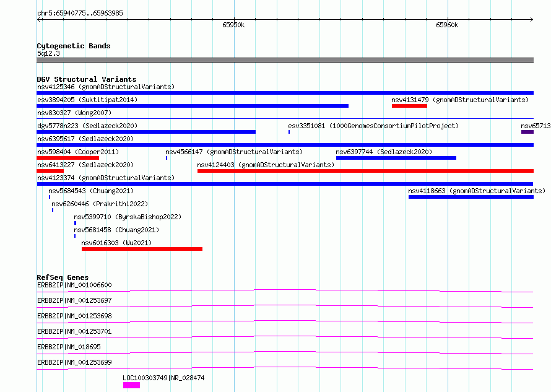551x392 pixels.
Task: Click the 65960k ruler tick label
Action: click(447, 25)
